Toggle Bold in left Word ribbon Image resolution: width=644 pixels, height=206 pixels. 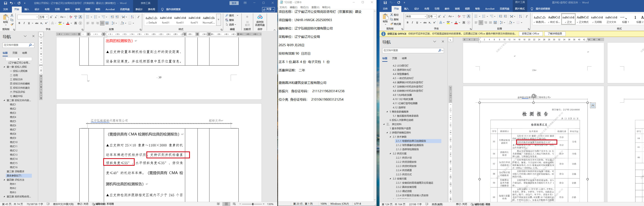19,23
